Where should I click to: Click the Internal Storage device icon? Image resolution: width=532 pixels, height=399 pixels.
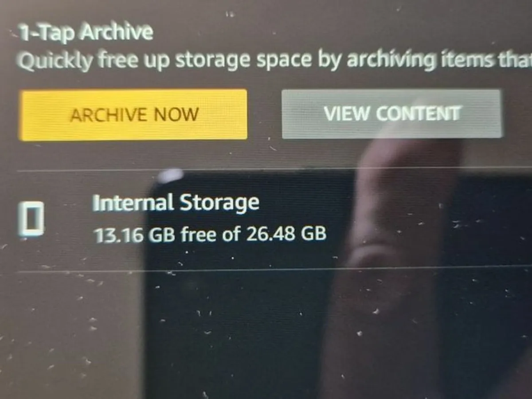pos(33,218)
